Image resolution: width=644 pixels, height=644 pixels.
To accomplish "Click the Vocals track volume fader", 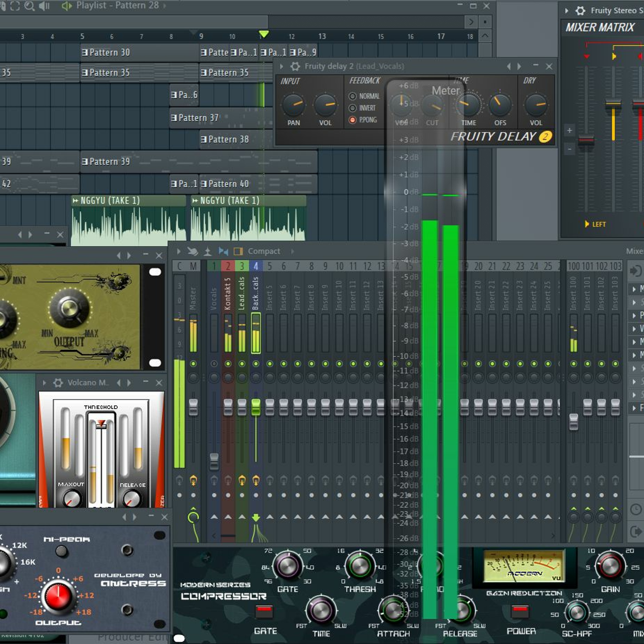I will pyautogui.click(x=214, y=461).
